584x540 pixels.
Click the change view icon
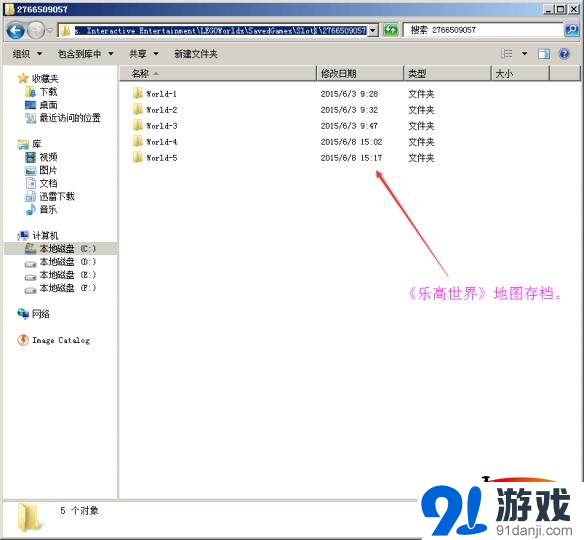pyautogui.click(x=507, y=54)
